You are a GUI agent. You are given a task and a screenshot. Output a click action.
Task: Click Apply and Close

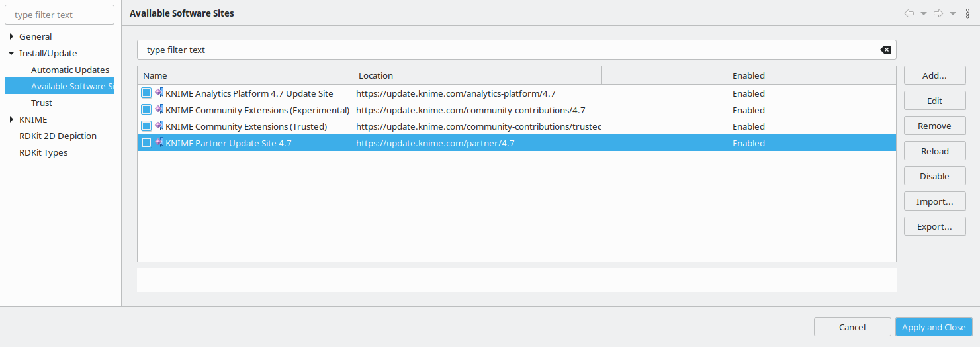point(934,327)
